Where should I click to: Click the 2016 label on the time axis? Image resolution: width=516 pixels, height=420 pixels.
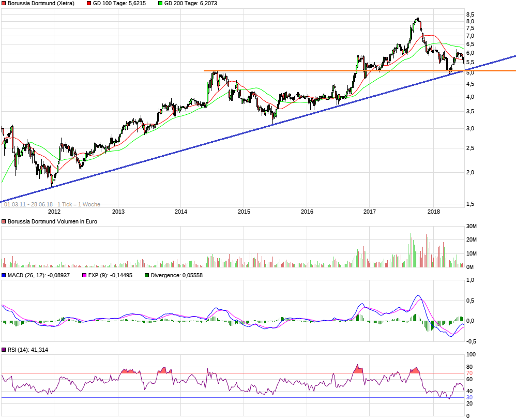click(x=307, y=212)
